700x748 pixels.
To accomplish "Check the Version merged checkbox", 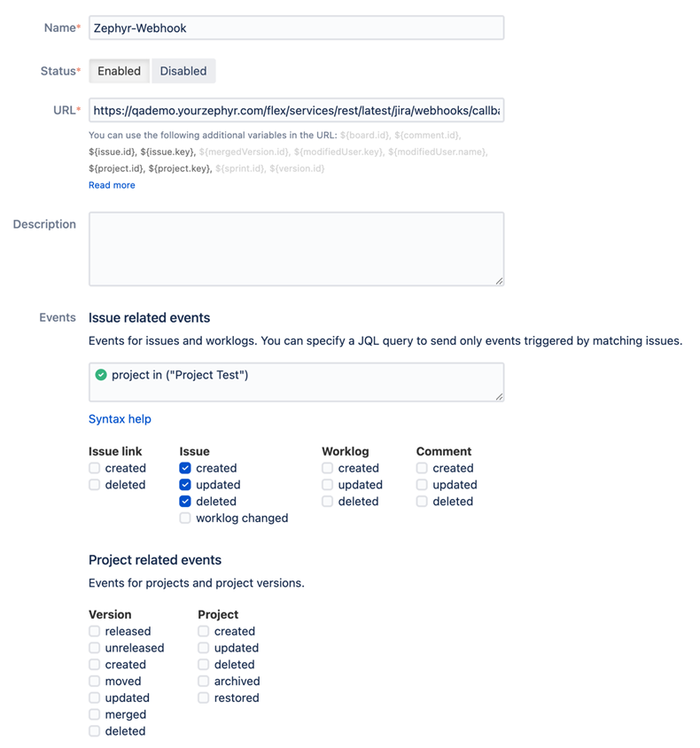I will pos(95,714).
